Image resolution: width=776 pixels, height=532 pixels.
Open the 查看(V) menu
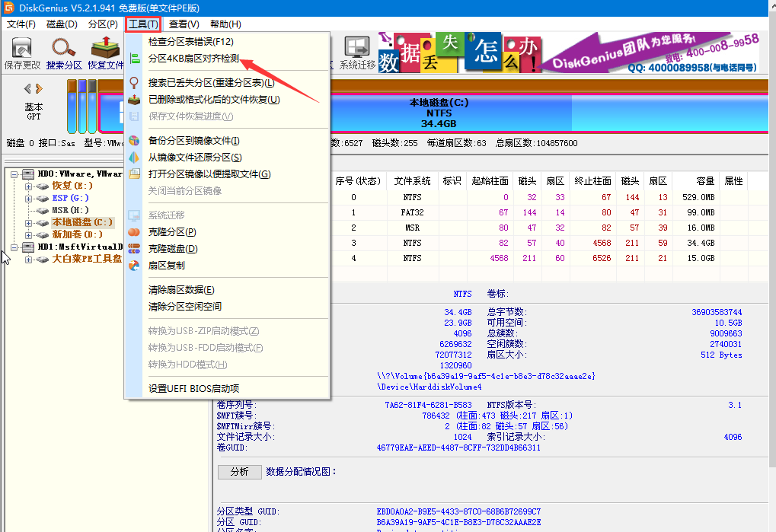point(184,24)
